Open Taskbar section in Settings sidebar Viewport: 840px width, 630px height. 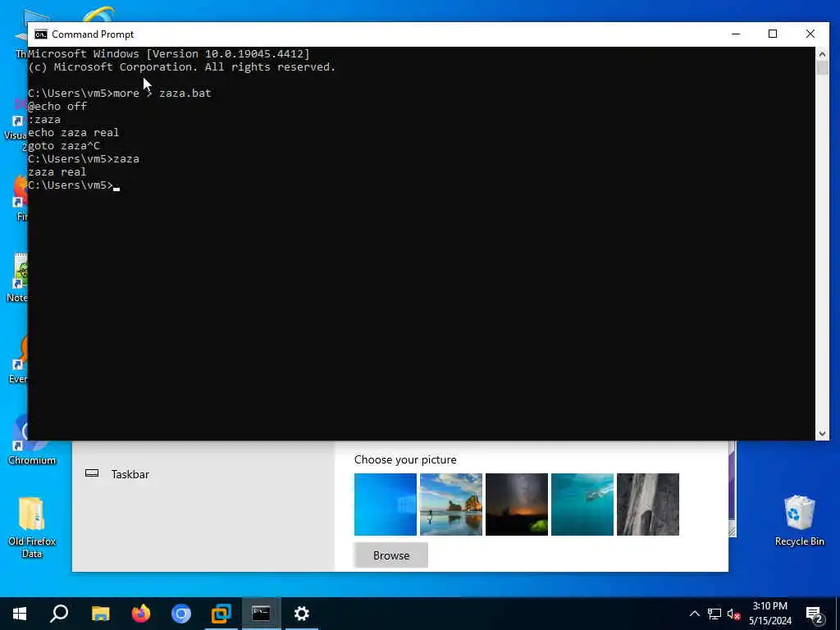tap(130, 474)
